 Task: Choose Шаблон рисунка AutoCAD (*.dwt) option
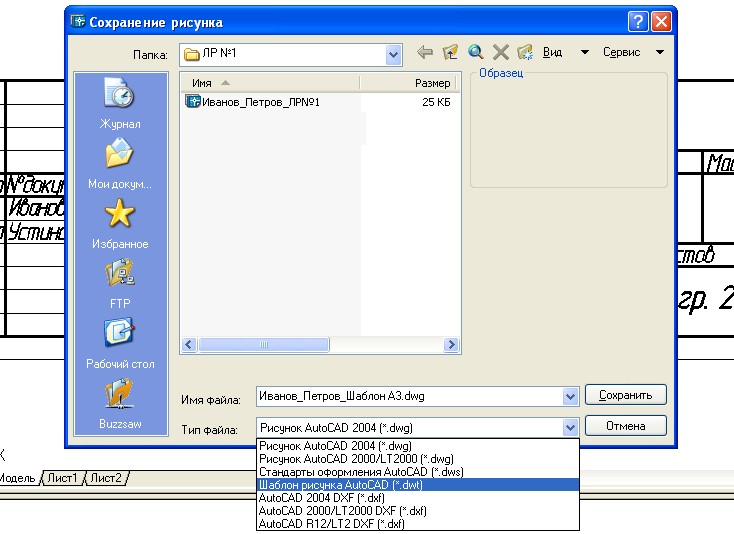point(418,485)
